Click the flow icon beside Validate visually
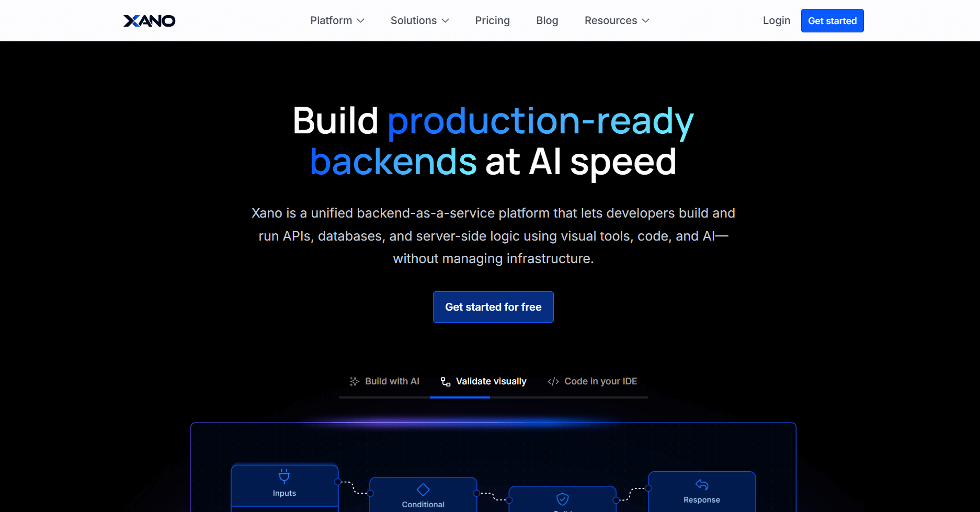 pyautogui.click(x=446, y=382)
